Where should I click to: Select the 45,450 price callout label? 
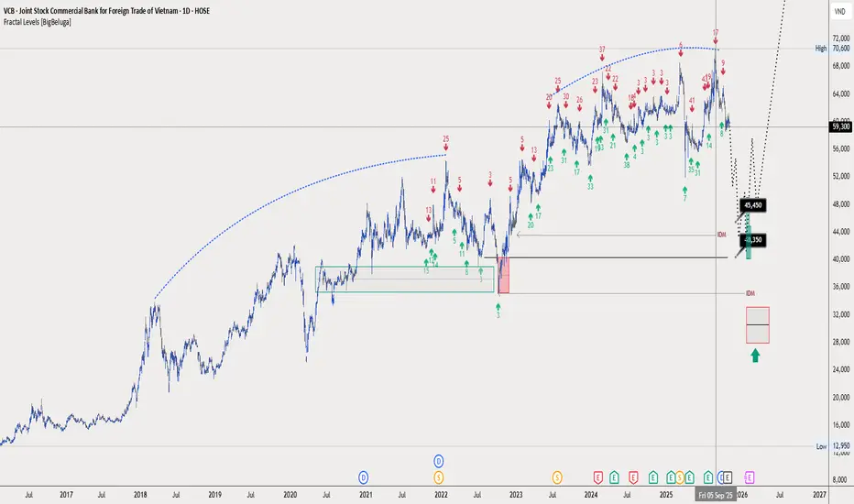tap(753, 205)
